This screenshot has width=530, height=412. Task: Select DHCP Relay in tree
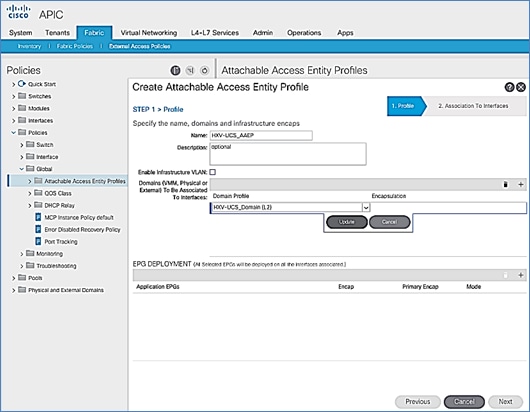point(59,205)
